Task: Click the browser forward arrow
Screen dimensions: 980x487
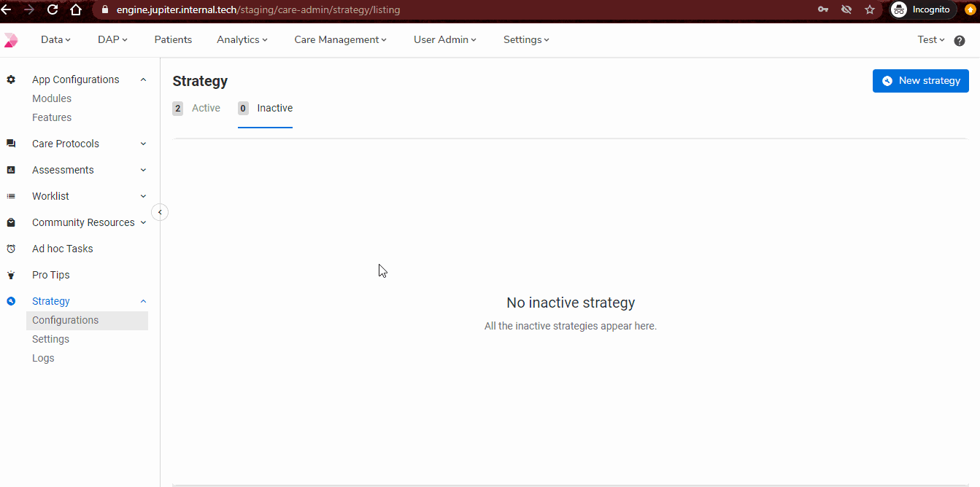Action: pyautogui.click(x=29, y=10)
